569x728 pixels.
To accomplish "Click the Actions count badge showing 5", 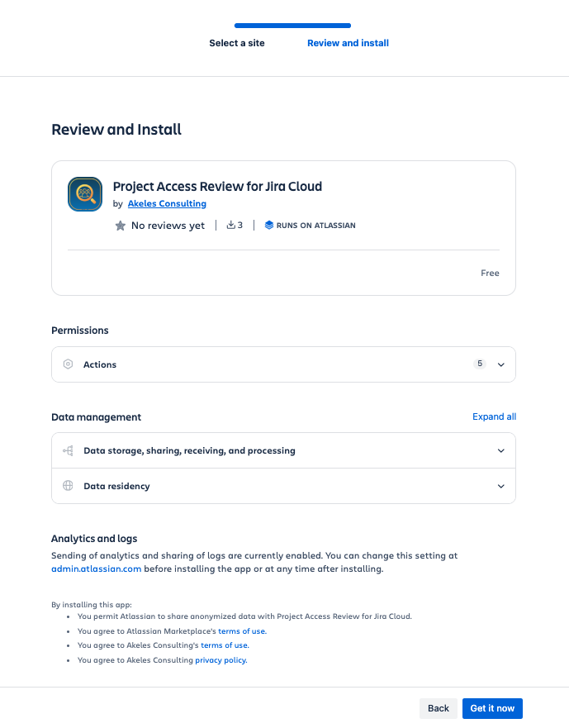I will [480, 363].
